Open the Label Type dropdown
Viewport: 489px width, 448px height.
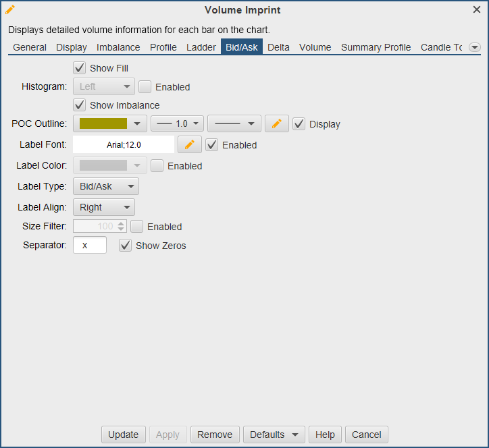pyautogui.click(x=105, y=186)
